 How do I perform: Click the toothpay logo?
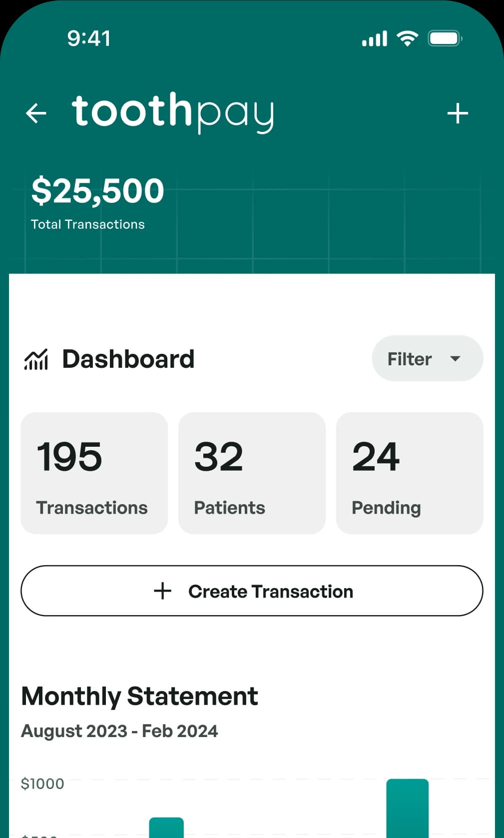(x=173, y=111)
